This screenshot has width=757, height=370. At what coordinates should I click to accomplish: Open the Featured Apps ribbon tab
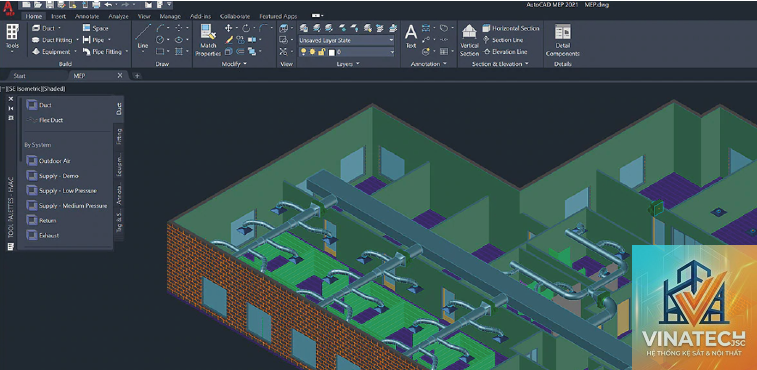[x=278, y=16]
